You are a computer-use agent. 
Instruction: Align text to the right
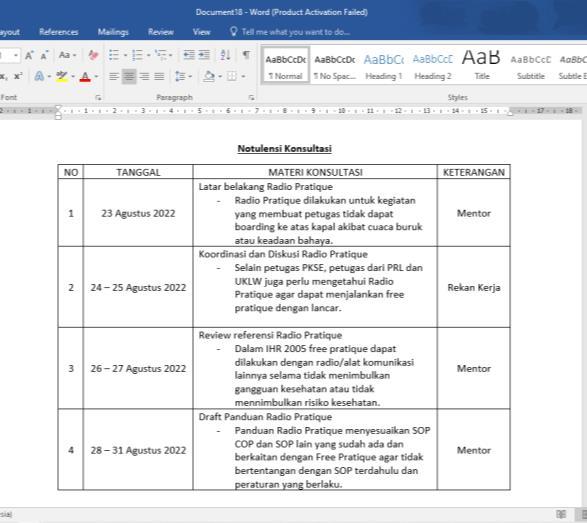(x=144, y=77)
